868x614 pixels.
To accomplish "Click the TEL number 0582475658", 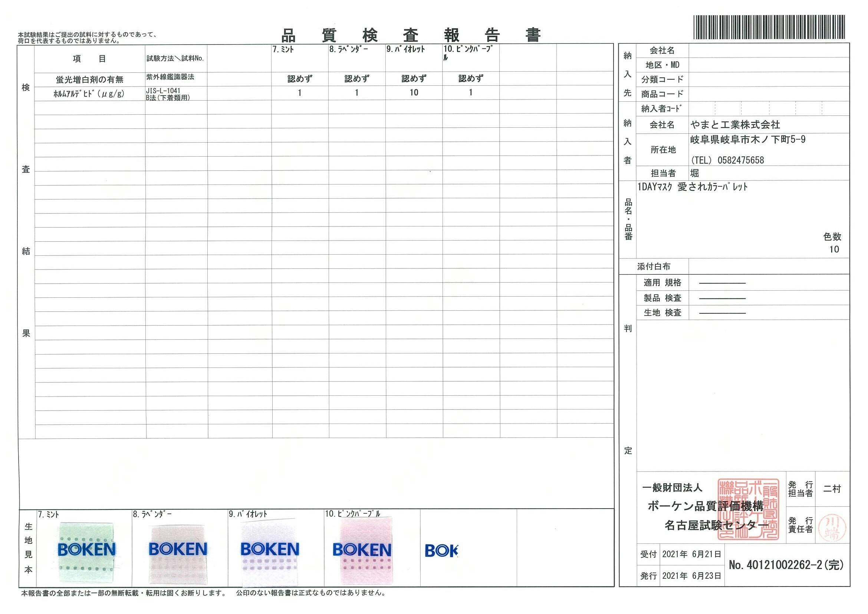I will point(740,160).
